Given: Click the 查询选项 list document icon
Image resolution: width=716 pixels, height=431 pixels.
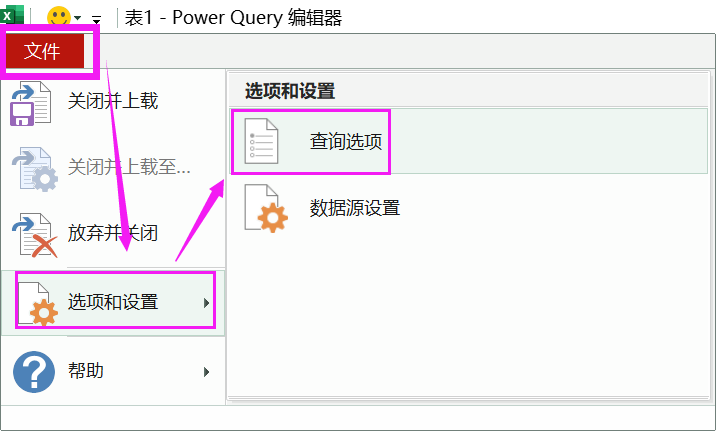Looking at the screenshot, I should 261,141.
